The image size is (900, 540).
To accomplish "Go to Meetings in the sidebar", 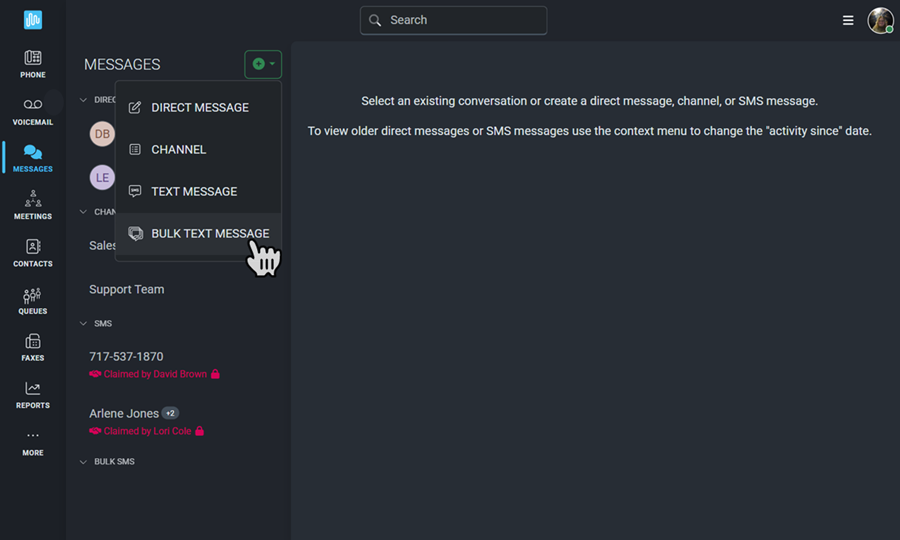I will coord(33,205).
